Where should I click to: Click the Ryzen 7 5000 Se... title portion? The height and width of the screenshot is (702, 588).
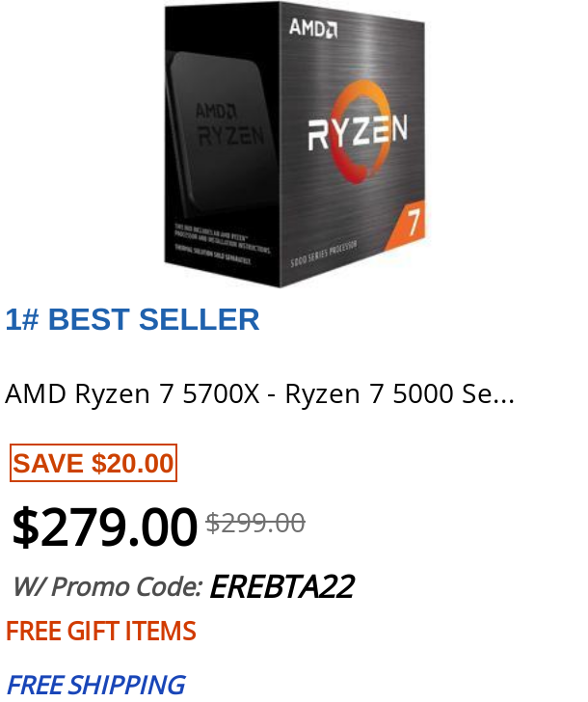coord(400,394)
